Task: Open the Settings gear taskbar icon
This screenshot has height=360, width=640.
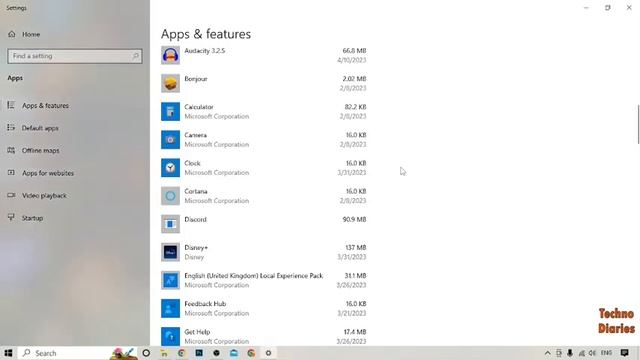Action: [268, 353]
